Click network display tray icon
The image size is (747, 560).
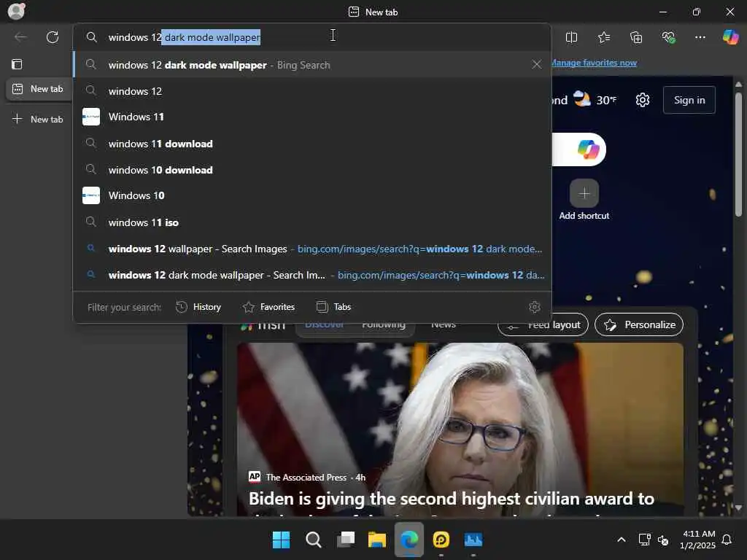[x=644, y=540]
